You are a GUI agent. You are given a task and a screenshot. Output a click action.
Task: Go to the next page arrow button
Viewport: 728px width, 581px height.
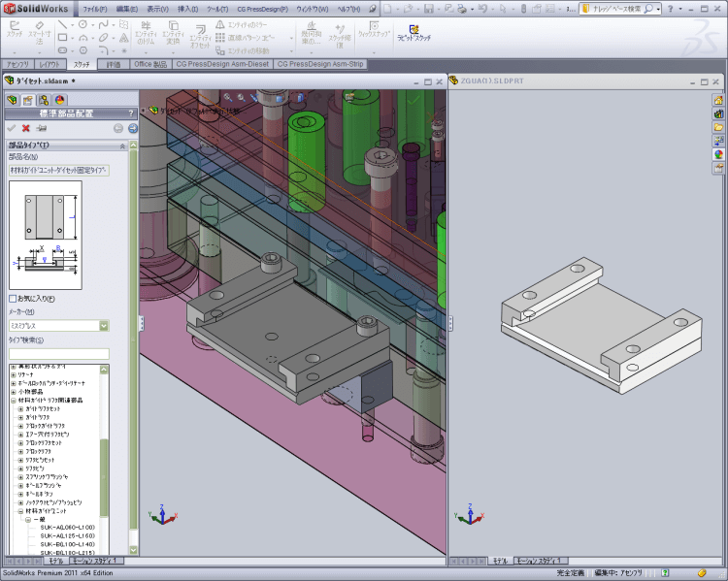[x=133, y=129]
